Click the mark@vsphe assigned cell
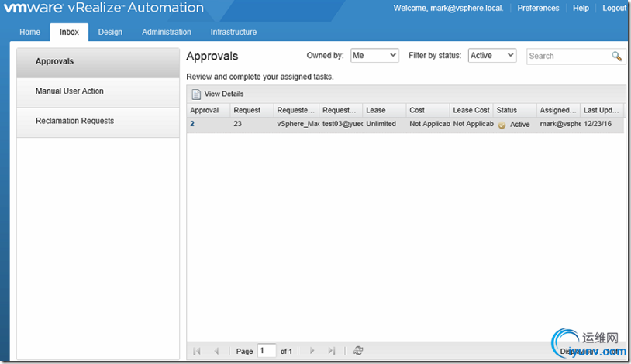Image resolution: width=631 pixels, height=364 pixels. 558,124
